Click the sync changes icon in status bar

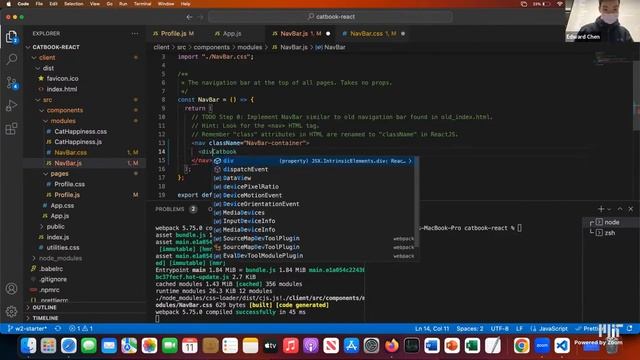click(58, 329)
